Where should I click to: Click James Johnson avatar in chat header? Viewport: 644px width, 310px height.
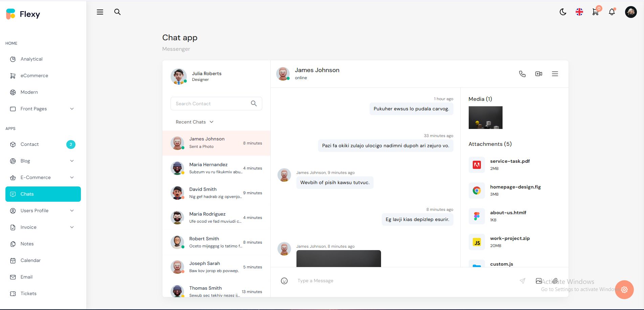[283, 74]
